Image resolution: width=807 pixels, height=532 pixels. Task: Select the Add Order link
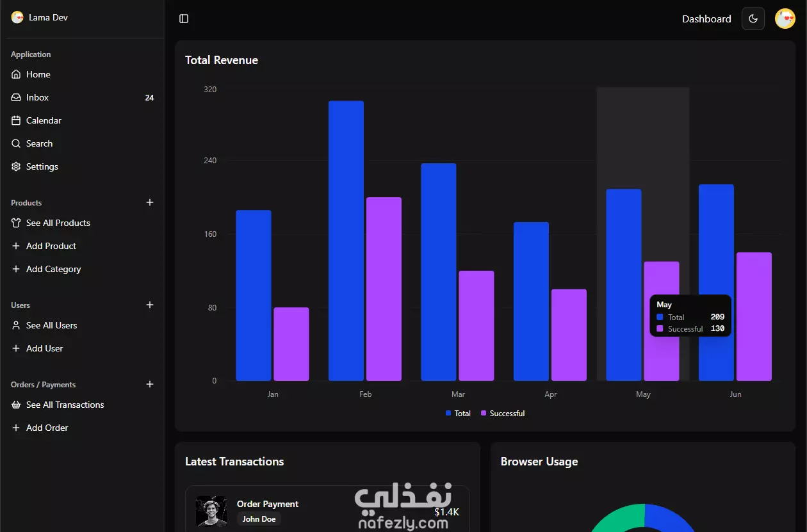[x=83, y=428]
